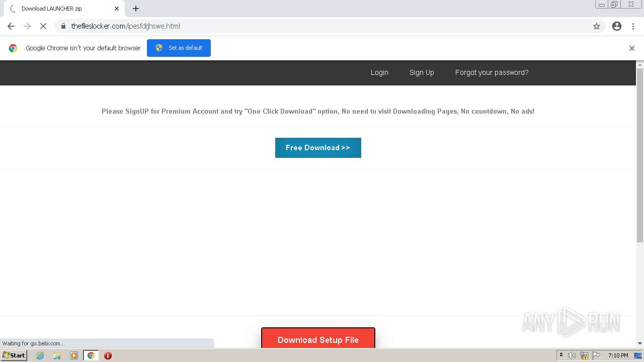Screen dimensions: 644x362
Task: Click the network tray icon
Action: tap(584, 355)
